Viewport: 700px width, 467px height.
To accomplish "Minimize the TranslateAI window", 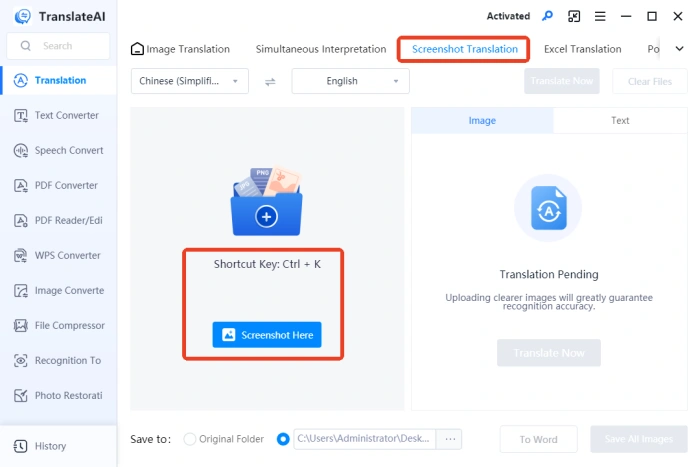I will coord(626,17).
